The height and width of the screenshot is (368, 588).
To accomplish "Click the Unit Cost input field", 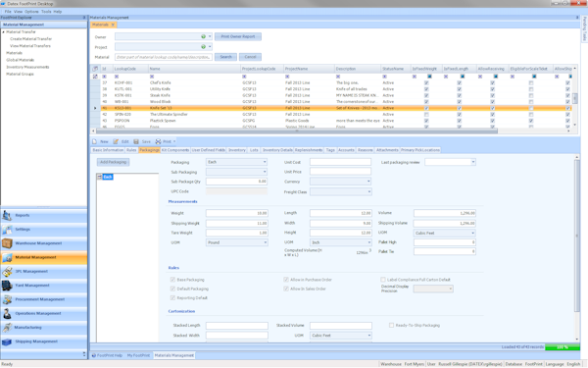I will point(340,162).
